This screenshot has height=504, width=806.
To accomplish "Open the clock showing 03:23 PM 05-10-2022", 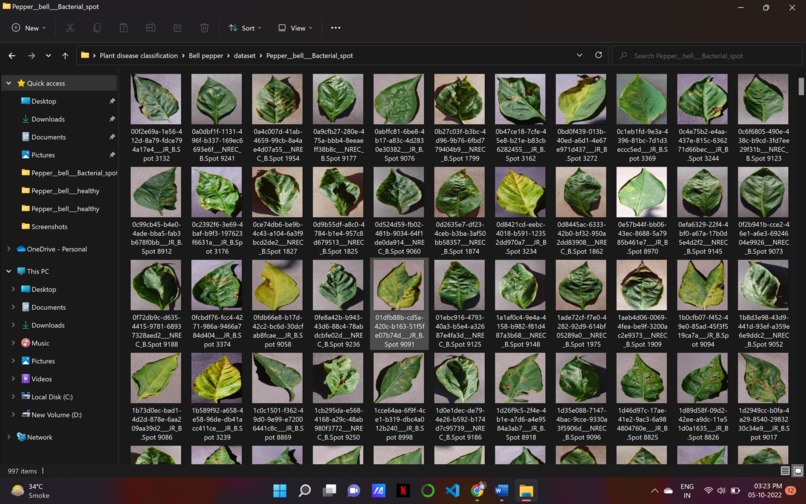I will click(765, 490).
